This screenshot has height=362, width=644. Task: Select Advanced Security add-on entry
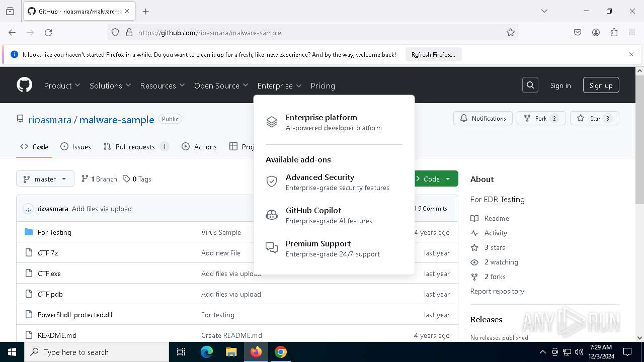pos(334,182)
